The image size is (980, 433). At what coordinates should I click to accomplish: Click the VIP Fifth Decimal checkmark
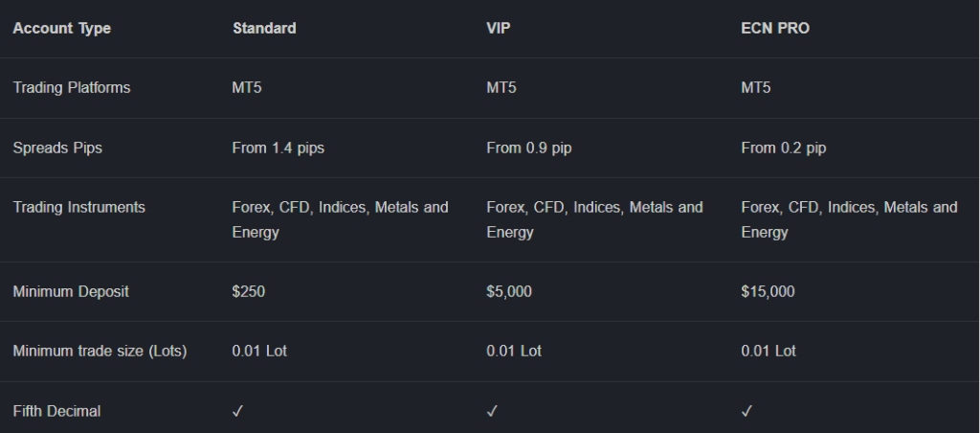(x=492, y=411)
